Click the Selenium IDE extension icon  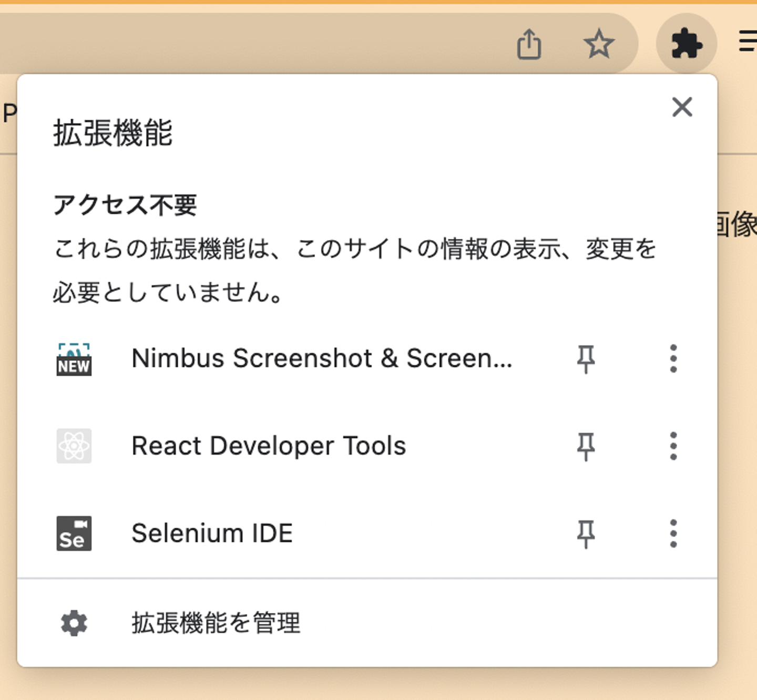[74, 533]
